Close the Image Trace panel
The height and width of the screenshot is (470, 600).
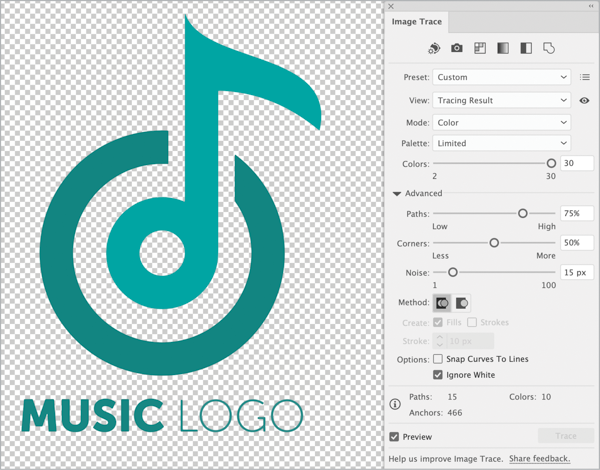tap(391, 6)
